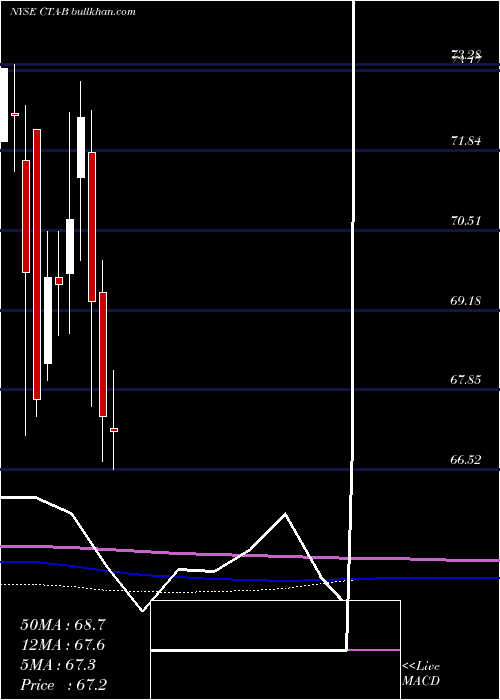500x700 pixels.
Task: Click the 70.51 price axis label
Action: (x=466, y=221)
